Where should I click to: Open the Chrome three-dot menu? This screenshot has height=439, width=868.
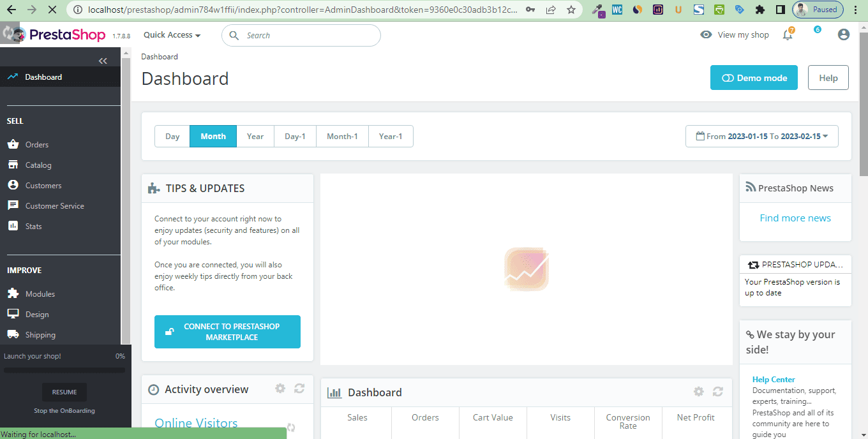(x=857, y=10)
